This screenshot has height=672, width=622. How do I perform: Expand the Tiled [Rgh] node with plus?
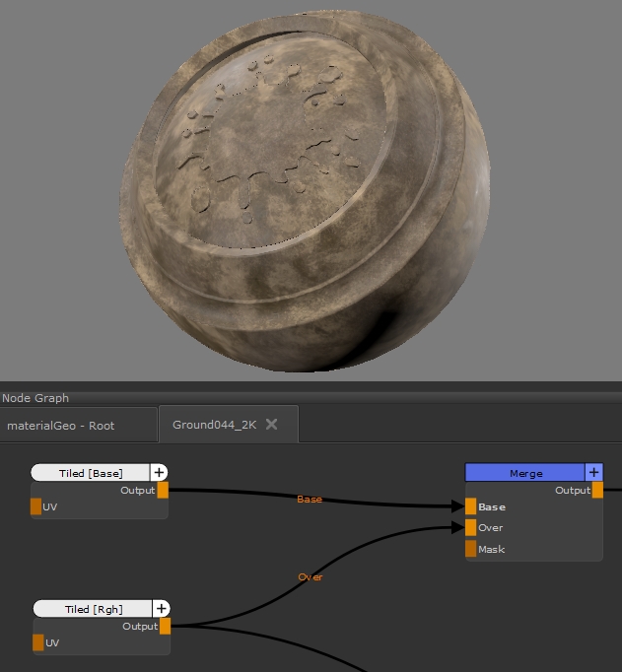pyautogui.click(x=162, y=609)
